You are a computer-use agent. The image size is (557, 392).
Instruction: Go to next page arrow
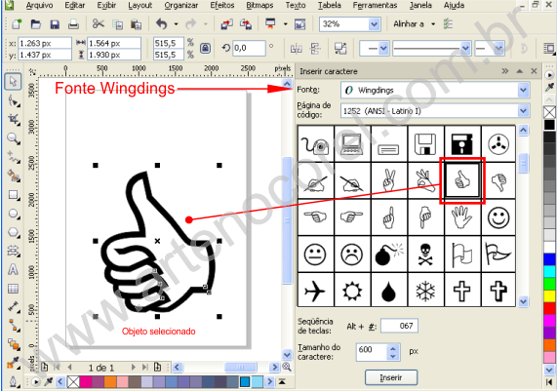pyautogui.click(x=134, y=368)
